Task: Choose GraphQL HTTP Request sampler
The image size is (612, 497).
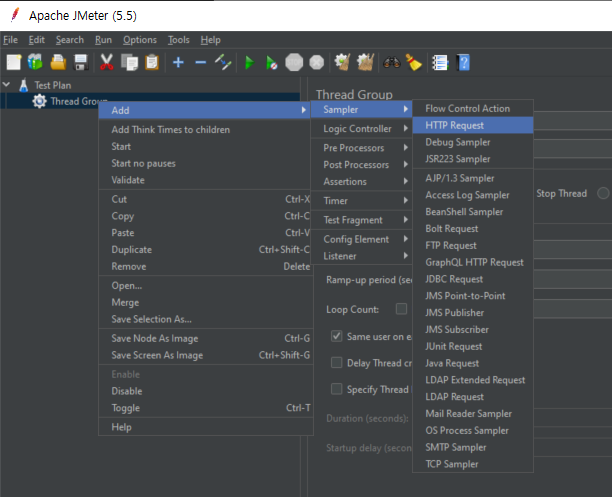Action: tap(473, 262)
